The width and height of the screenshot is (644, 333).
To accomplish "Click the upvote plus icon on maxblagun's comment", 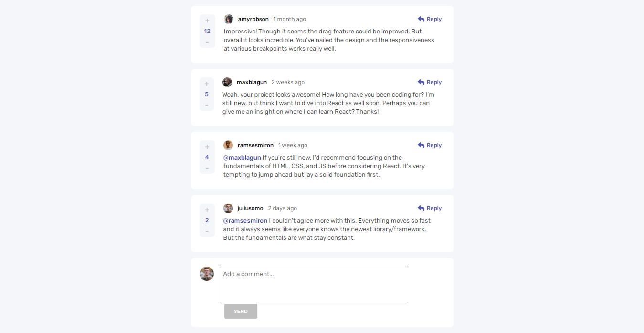I will click(206, 83).
